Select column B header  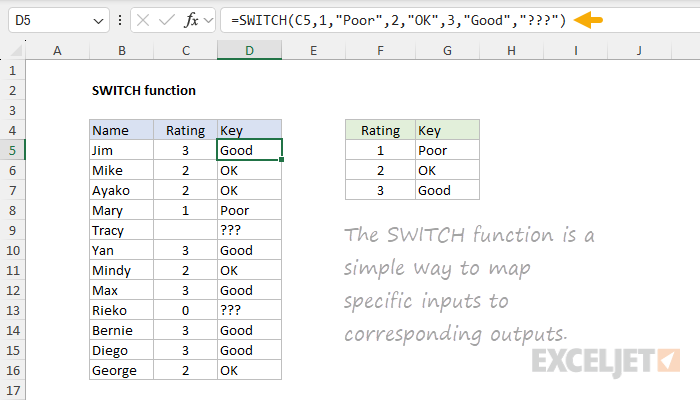[x=121, y=50]
